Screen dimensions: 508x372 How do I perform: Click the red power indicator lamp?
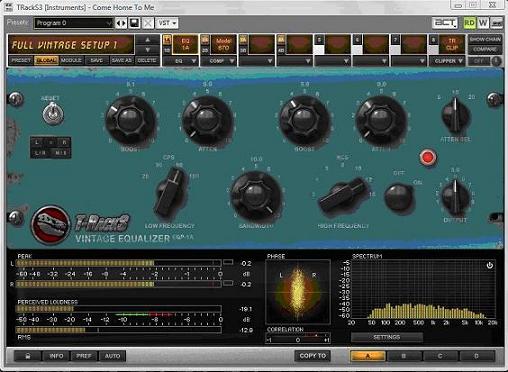(x=428, y=157)
